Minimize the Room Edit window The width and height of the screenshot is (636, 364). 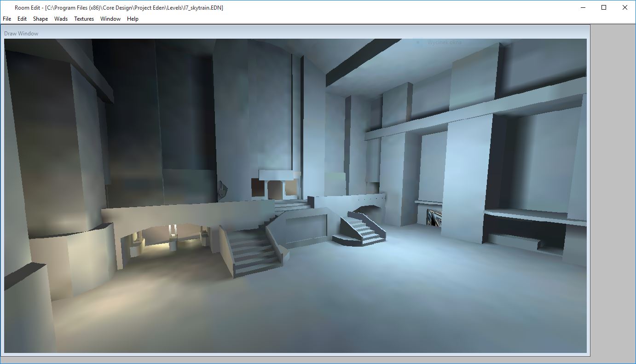tap(583, 7)
